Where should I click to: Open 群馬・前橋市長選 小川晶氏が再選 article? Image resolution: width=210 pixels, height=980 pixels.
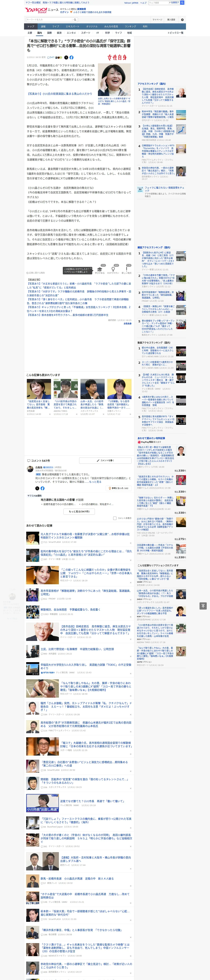[x=77, y=878]
